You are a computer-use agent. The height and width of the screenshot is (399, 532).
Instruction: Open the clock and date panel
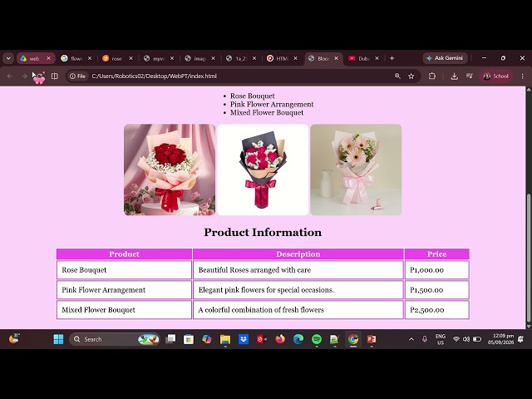[x=500, y=339]
